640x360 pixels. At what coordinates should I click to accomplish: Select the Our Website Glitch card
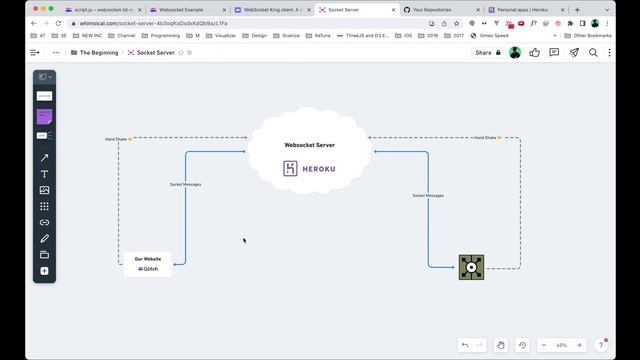point(148,264)
